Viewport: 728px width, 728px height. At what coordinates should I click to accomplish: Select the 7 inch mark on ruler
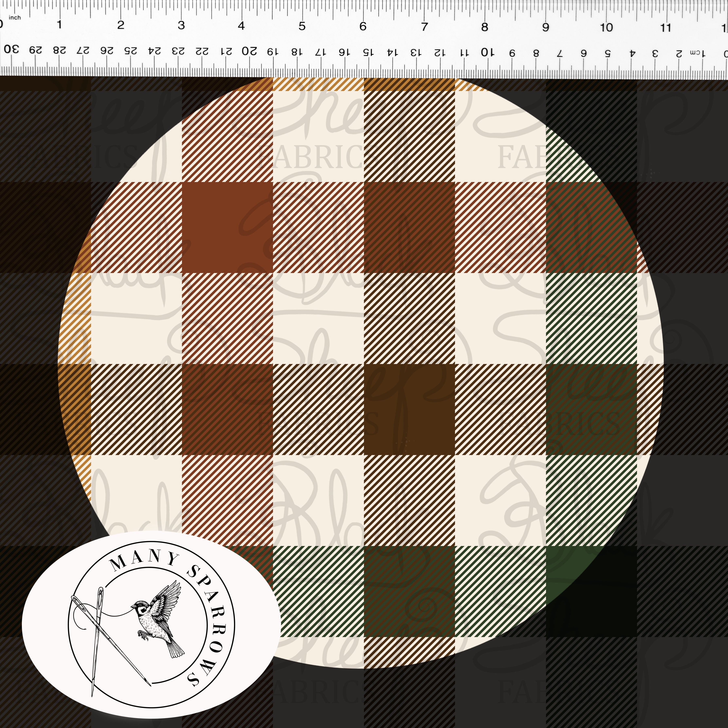click(x=424, y=26)
